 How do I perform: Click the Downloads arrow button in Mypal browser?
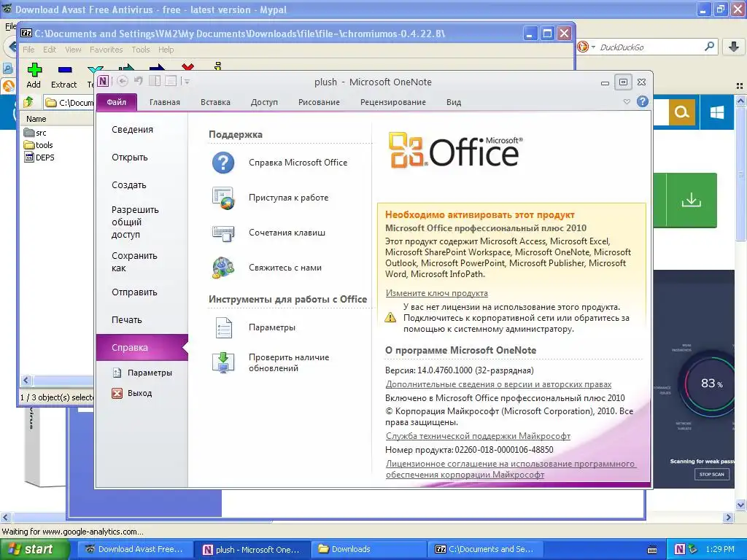point(734,47)
